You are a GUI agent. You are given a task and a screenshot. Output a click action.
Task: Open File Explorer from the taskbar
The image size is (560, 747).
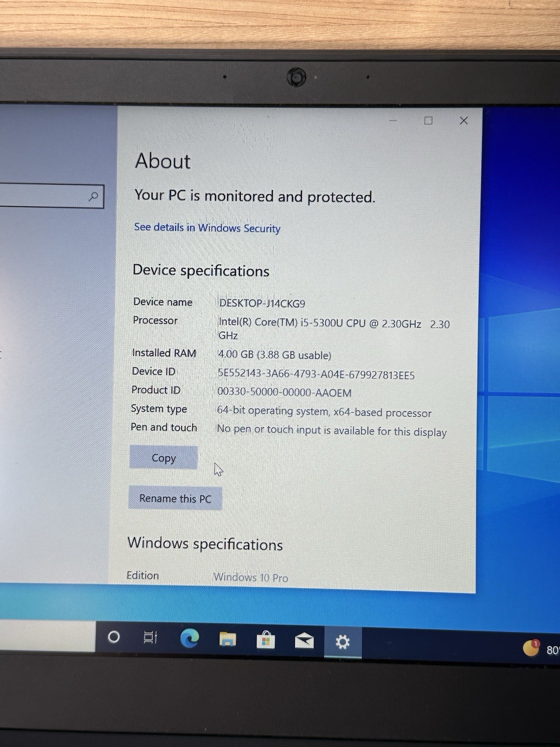click(x=228, y=639)
